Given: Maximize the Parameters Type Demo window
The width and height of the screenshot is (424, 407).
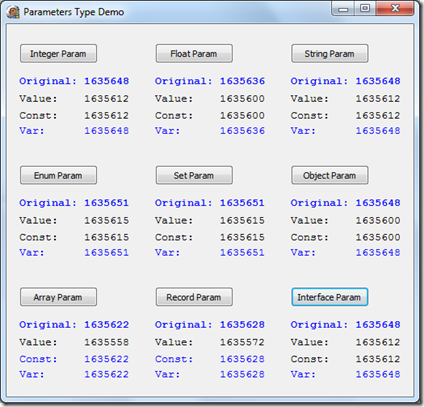Looking at the screenshot, I should tap(365, 9).
